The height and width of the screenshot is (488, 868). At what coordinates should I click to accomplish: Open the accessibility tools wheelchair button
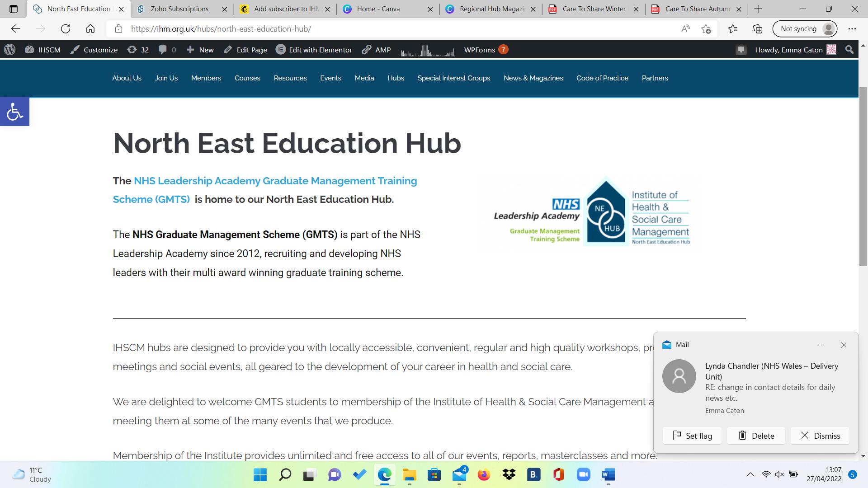[x=14, y=112]
